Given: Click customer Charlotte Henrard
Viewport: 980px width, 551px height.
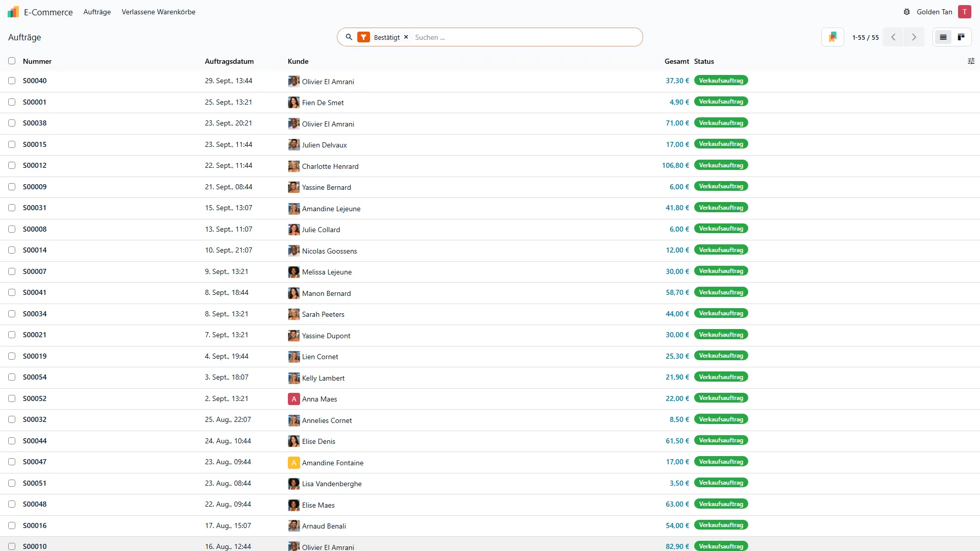Looking at the screenshot, I should coord(330,166).
